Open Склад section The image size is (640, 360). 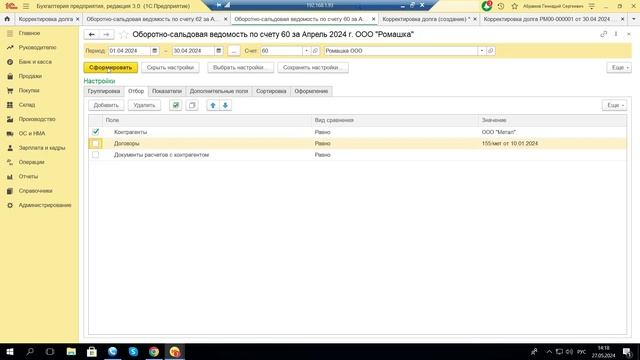(27, 104)
